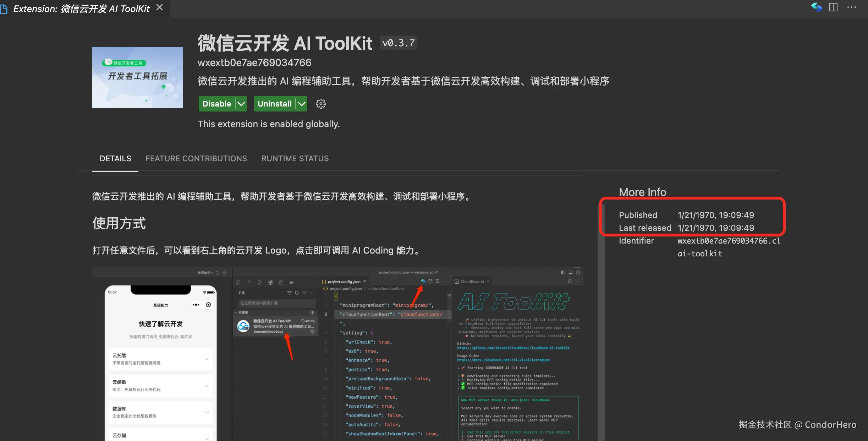Click the extension title 微信云开发 AI ToolKit
Viewport: 868px width, 441px height.
point(285,43)
